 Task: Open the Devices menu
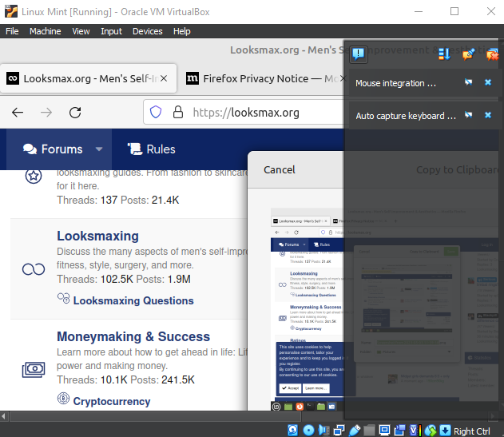point(148,31)
